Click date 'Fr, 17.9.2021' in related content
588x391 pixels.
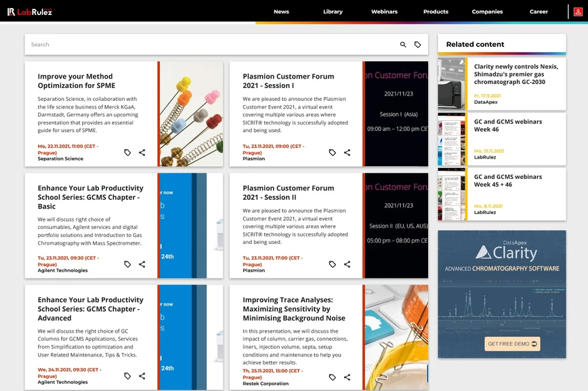coord(487,96)
